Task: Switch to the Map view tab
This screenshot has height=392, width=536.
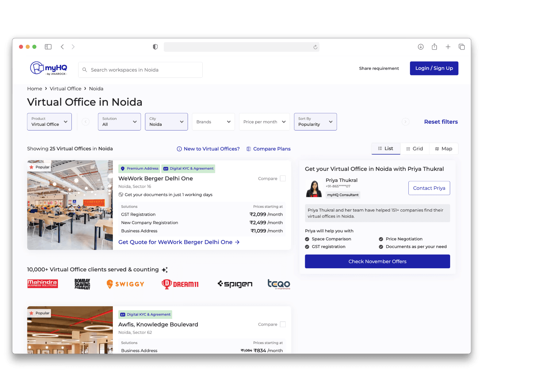Action: 444,149
